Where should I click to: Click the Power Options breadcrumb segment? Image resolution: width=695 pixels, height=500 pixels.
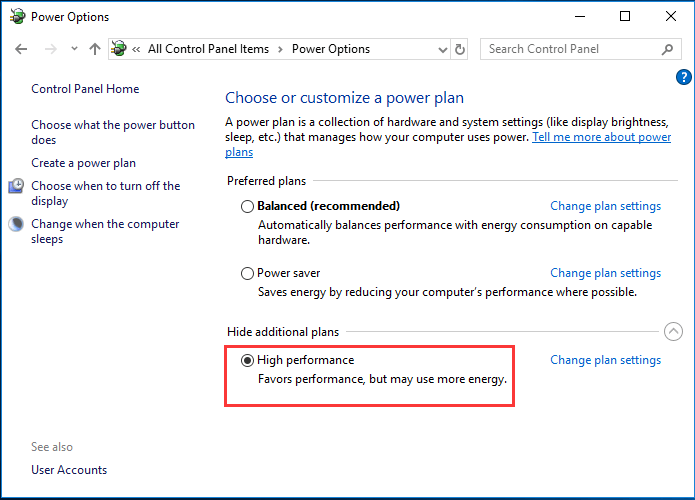point(330,49)
